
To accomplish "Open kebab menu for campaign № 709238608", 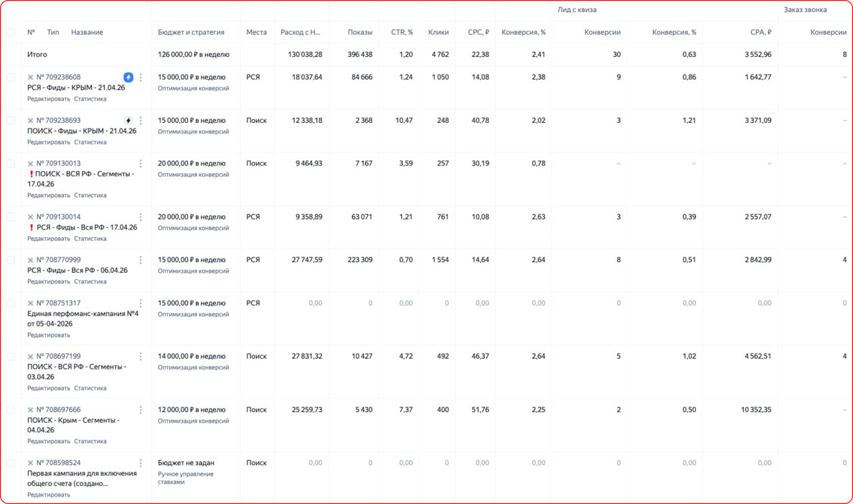I will 140,77.
